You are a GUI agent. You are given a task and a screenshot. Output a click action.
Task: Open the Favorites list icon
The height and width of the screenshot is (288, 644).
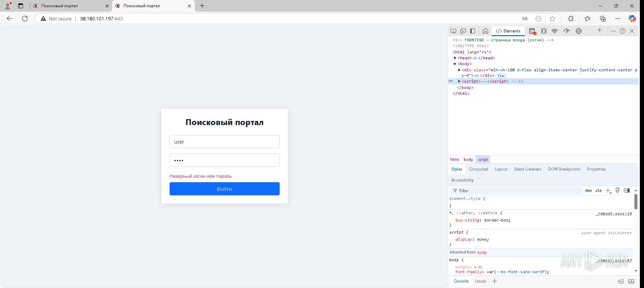pyautogui.click(x=587, y=19)
